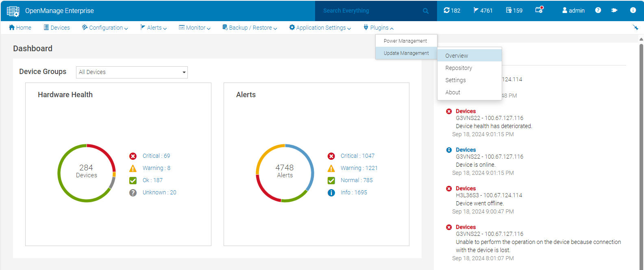This screenshot has width=644, height=270.
Task: Select Overview in the submenu
Action: [x=457, y=56]
